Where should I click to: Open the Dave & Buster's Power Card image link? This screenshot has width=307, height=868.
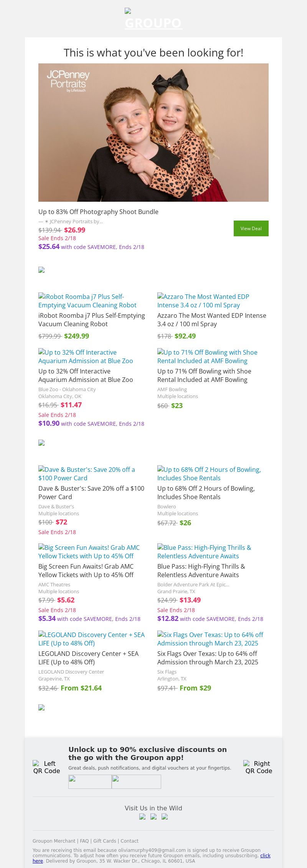click(x=87, y=474)
